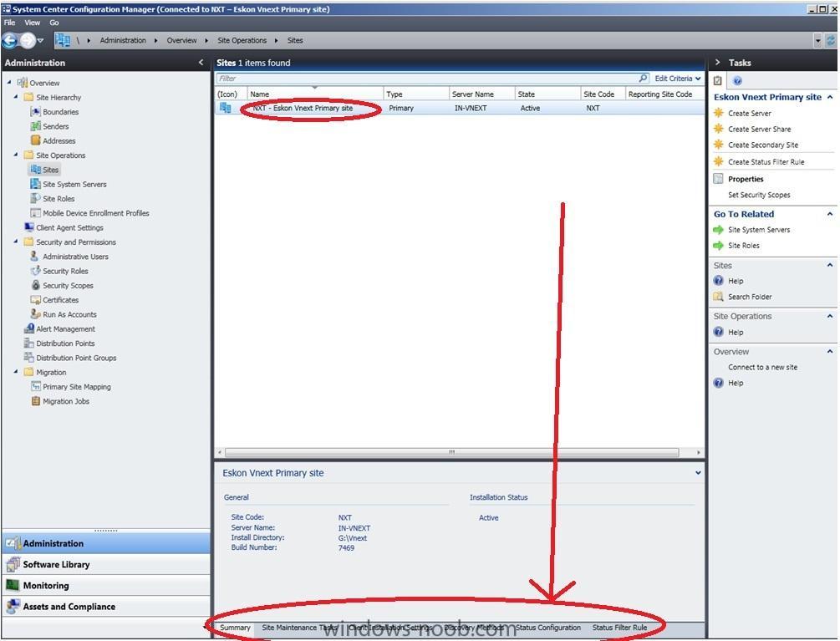Click the refresh icon in the address bar
Screen dimensions: 840x641
[830, 40]
